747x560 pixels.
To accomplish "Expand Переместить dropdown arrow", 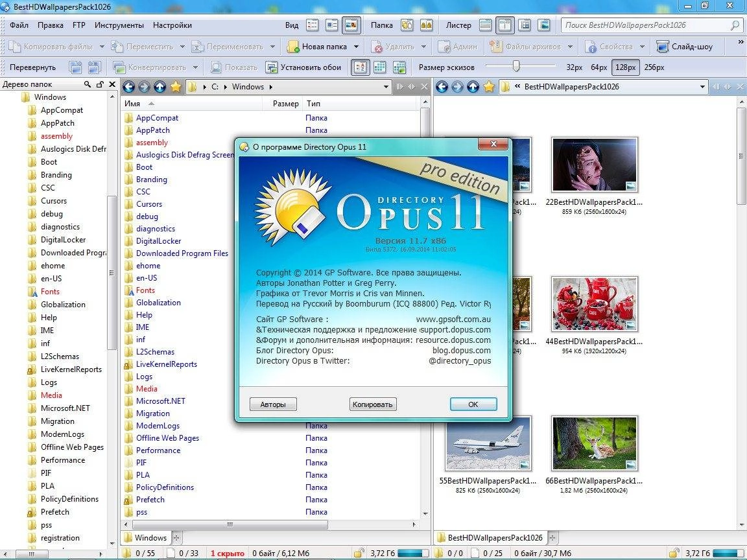I will 182,47.
